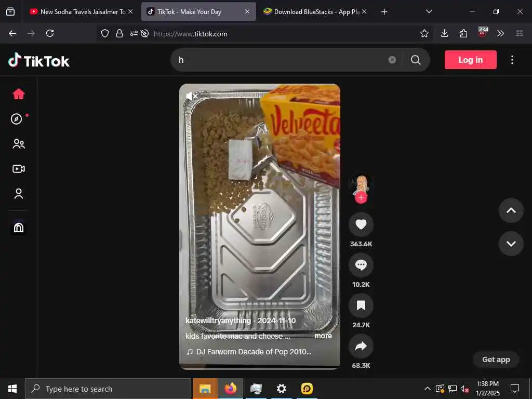The height and width of the screenshot is (399, 532).
Task: Open Settings gear on taskbar
Action: point(281,389)
